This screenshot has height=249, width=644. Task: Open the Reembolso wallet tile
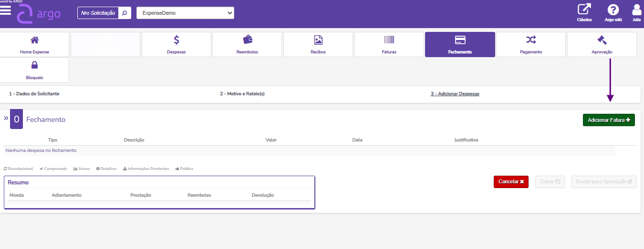point(247,44)
